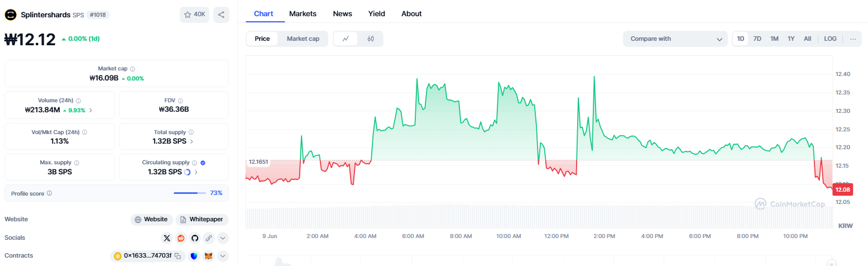Click FDV info icon

181,101
